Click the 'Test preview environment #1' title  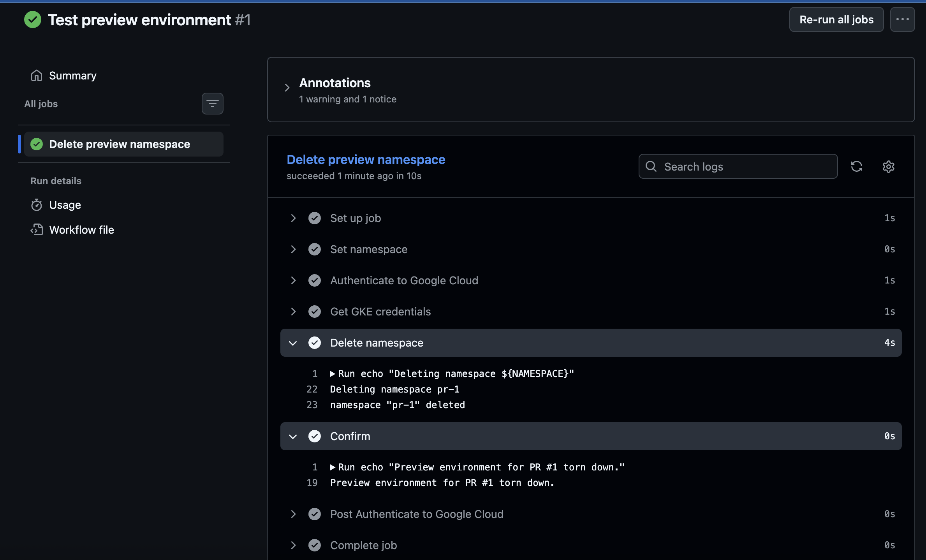pyautogui.click(x=149, y=20)
